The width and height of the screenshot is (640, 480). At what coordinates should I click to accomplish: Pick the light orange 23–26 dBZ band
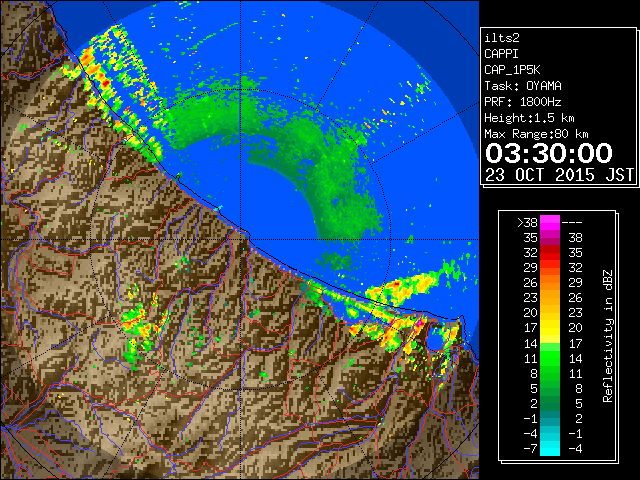point(549,298)
